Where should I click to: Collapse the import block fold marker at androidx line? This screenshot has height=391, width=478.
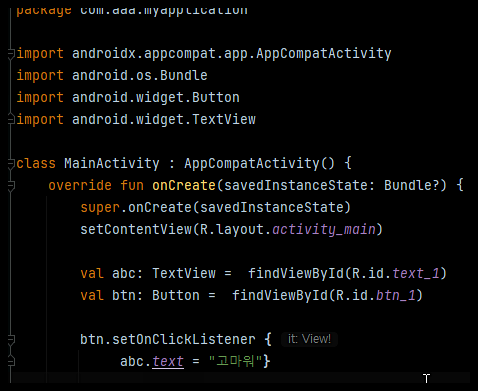(11, 54)
